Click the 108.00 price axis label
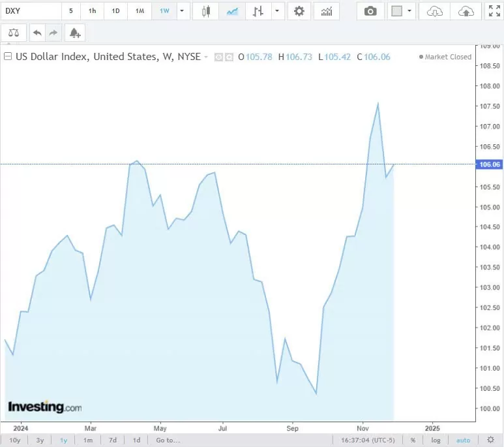This screenshot has height=447, width=504. click(490, 86)
